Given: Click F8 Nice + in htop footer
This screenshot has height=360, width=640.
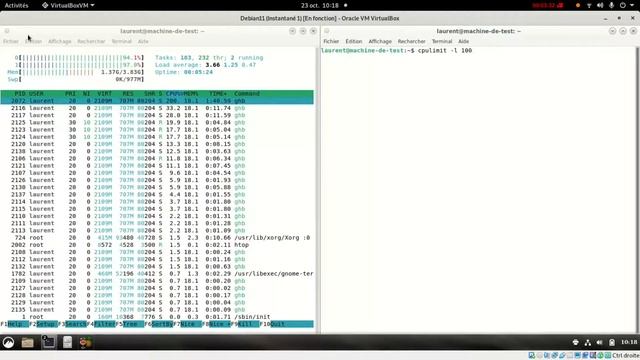Looking at the screenshot, I should pyautogui.click(x=216, y=324).
